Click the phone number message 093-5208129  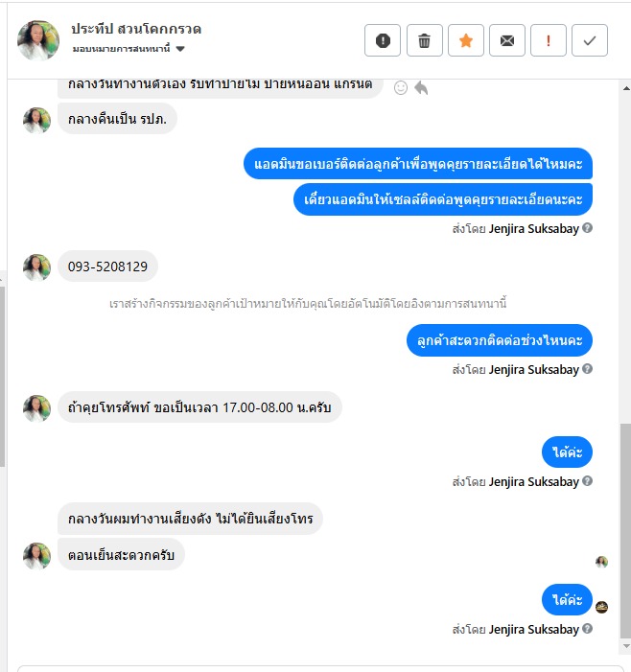[x=107, y=266]
